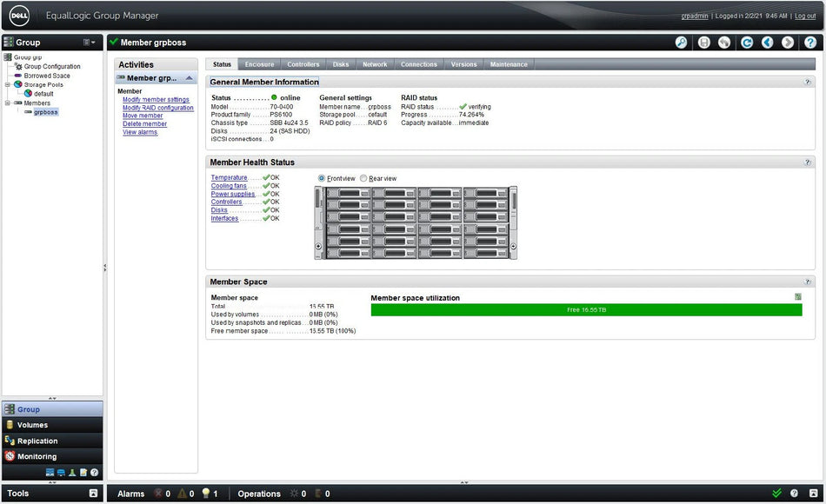Click the green flask icon under Monitoring
This screenshot has height=504, width=826.
72,473
